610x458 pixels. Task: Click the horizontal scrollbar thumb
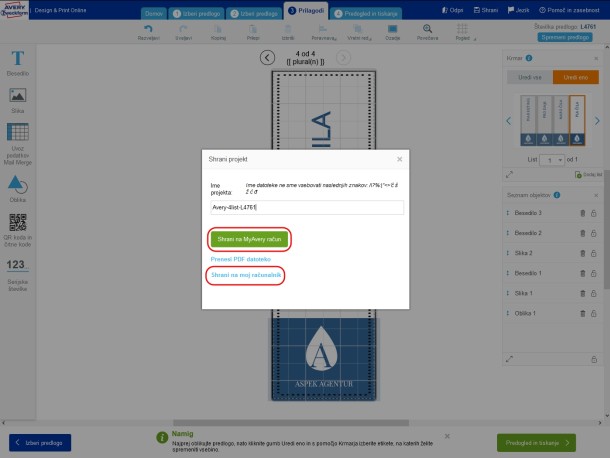291,423
